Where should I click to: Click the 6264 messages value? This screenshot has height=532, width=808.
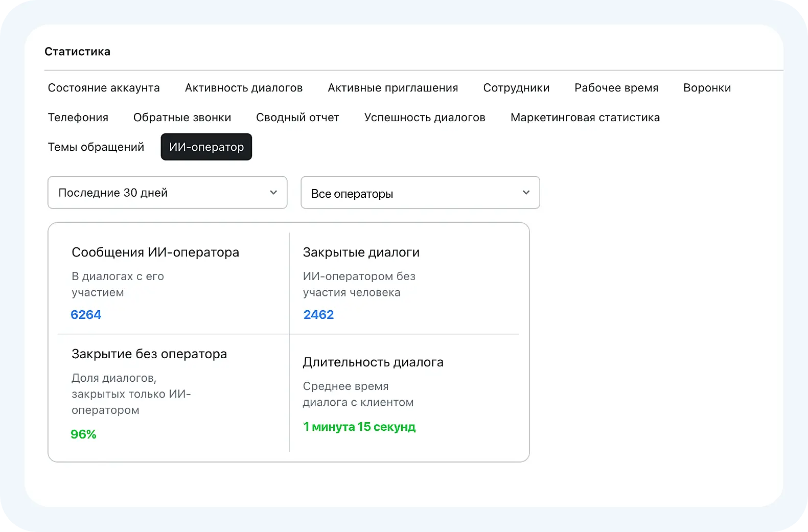point(86,315)
